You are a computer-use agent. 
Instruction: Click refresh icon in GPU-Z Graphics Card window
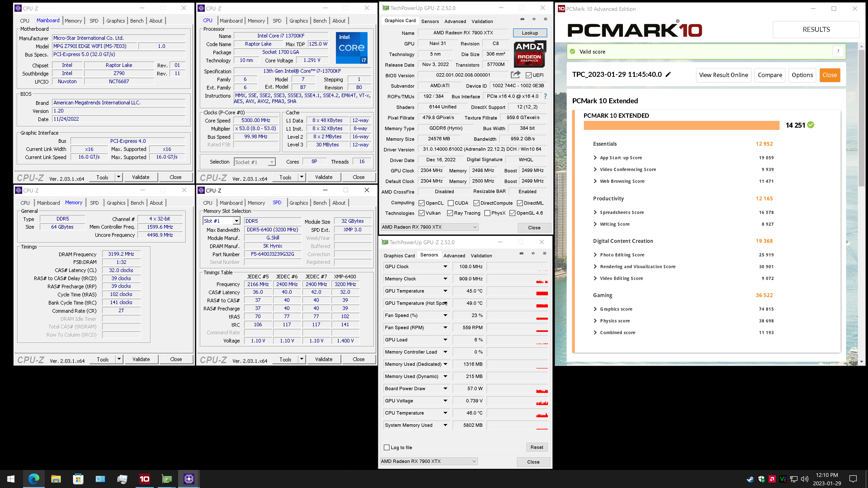coord(534,19)
